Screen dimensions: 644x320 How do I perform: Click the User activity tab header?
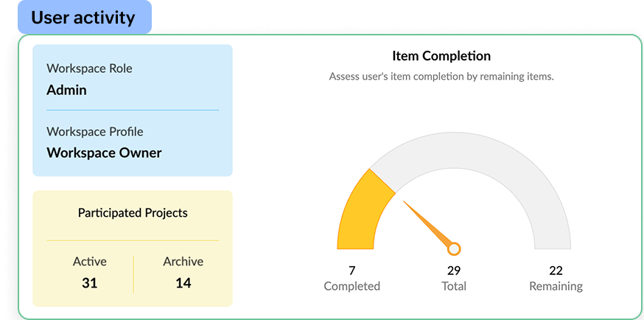(x=83, y=18)
